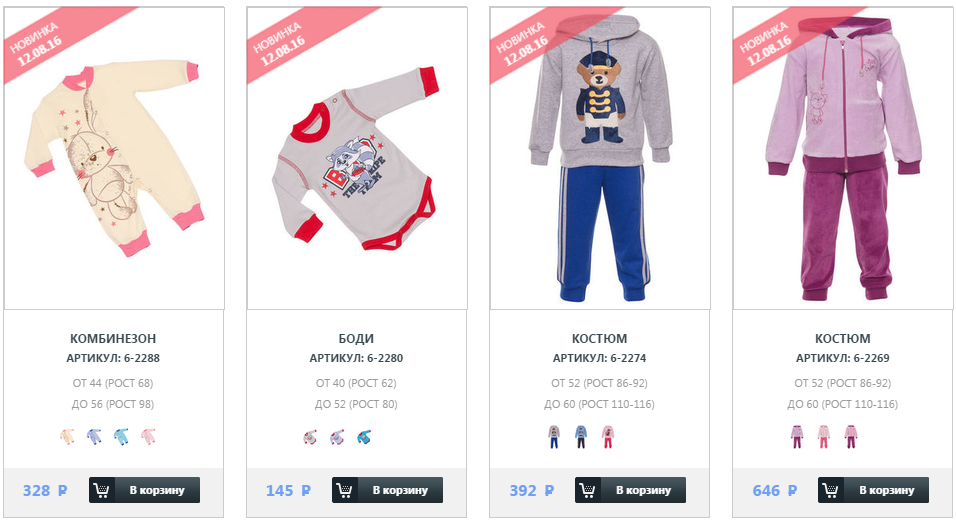The width and height of the screenshot is (956, 520).
Task: Select the cream-colored Комбинезон variant icon
Action: pos(67,436)
